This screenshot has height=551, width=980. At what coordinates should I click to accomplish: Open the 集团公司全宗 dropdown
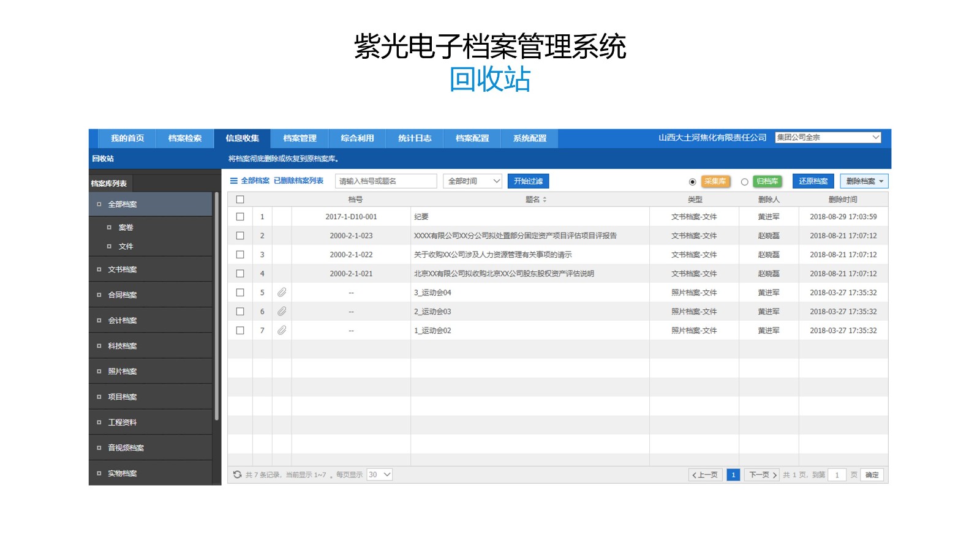point(828,138)
